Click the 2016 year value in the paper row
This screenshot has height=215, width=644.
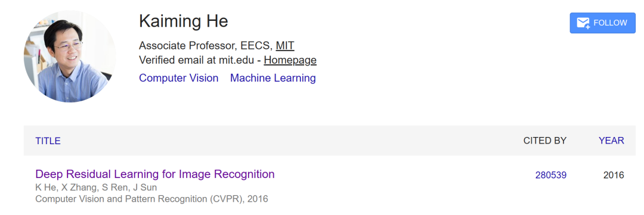(614, 175)
